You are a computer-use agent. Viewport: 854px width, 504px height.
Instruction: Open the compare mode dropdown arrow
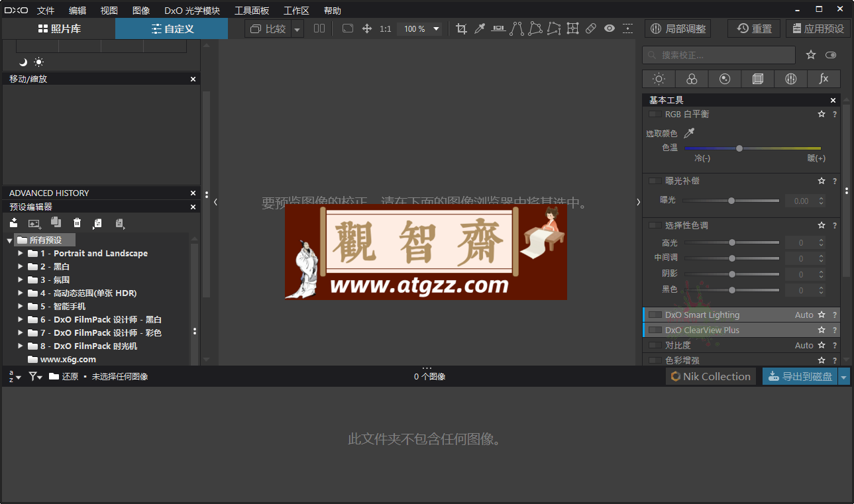(x=297, y=29)
